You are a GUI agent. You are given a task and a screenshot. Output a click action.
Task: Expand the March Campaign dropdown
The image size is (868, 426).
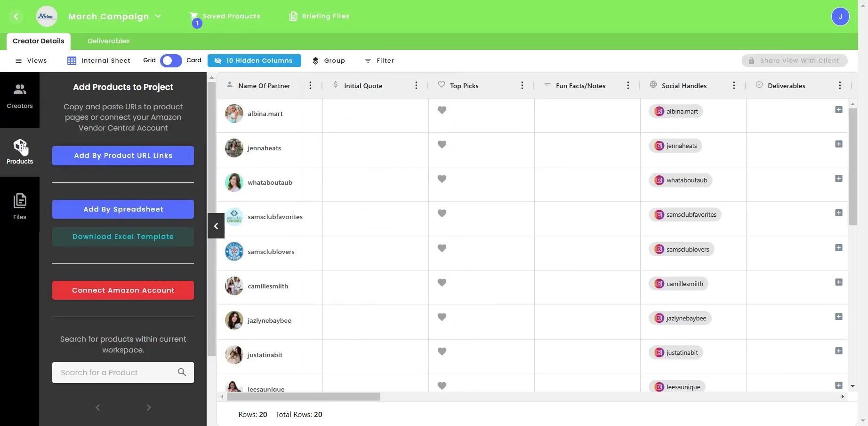[159, 16]
